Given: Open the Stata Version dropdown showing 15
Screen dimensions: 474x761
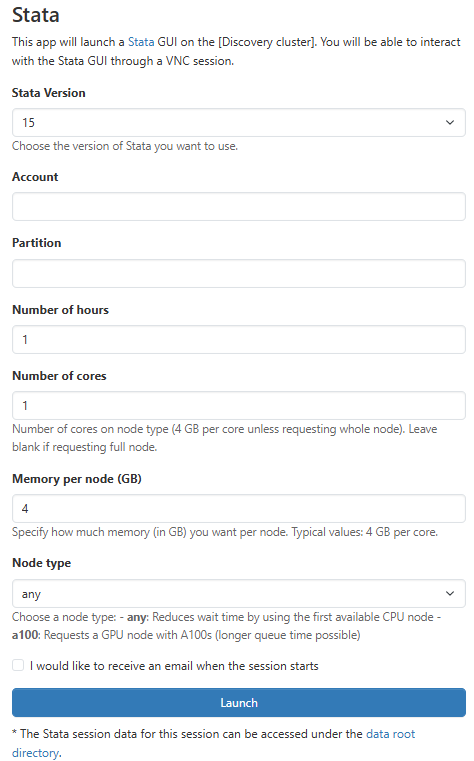Looking at the screenshot, I should coord(239,122).
